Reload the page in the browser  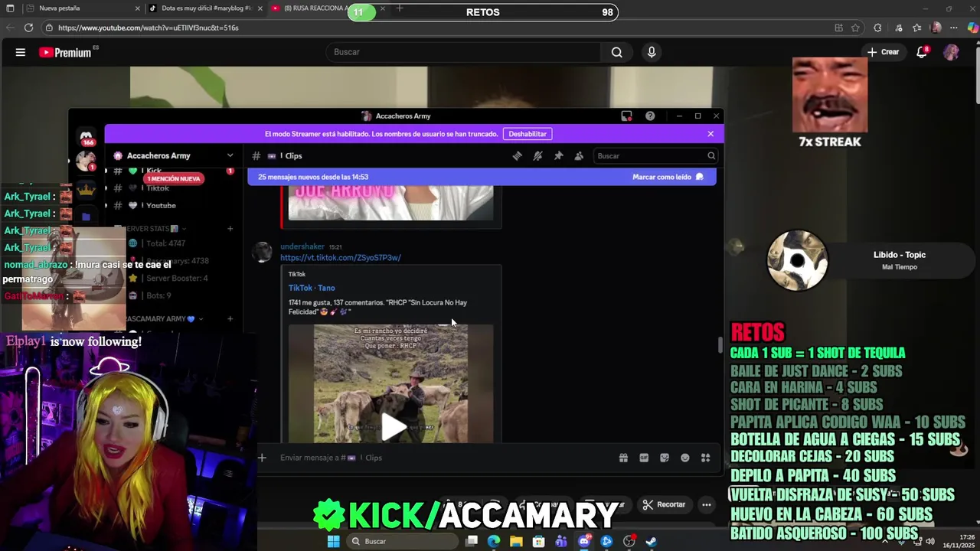pyautogui.click(x=28, y=28)
